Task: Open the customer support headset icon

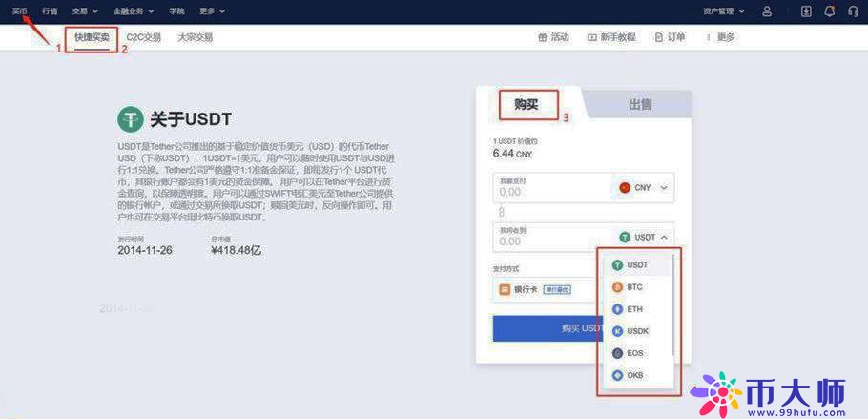Action: 853,11
